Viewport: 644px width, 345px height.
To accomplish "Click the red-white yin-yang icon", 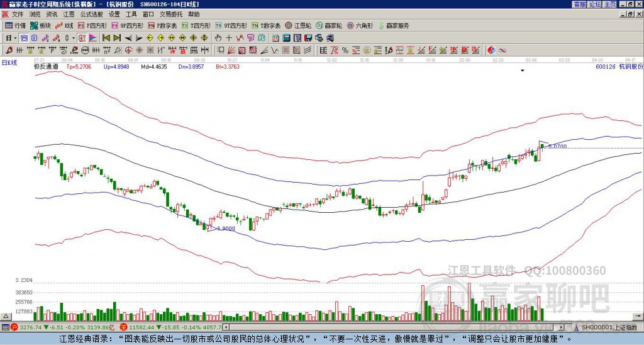I will click(491, 50).
